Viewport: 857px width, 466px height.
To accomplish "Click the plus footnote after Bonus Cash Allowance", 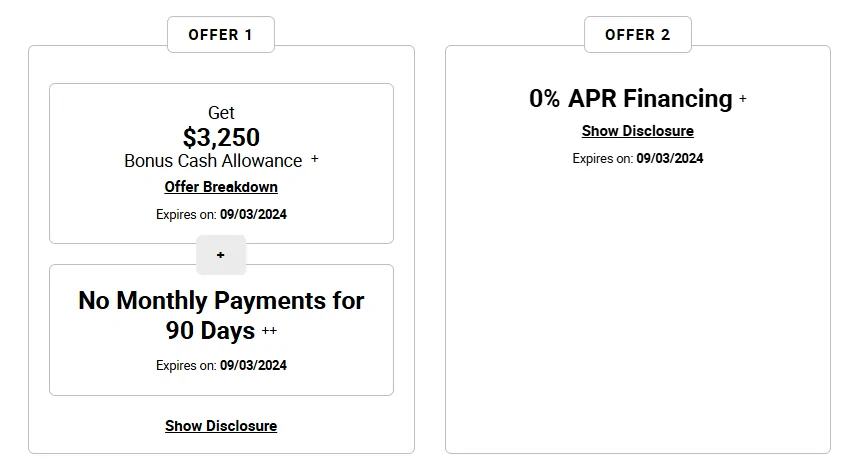I will pos(314,159).
